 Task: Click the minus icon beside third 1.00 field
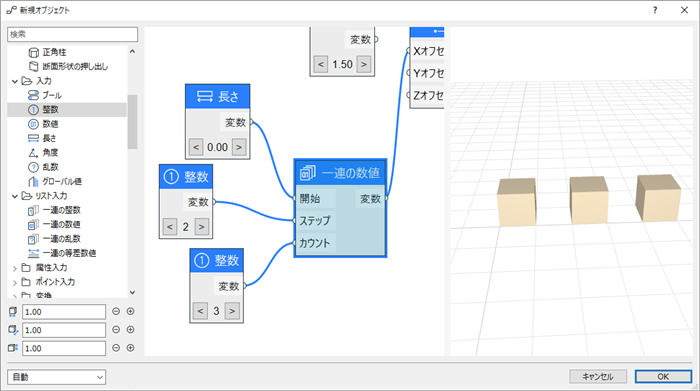coord(116,348)
